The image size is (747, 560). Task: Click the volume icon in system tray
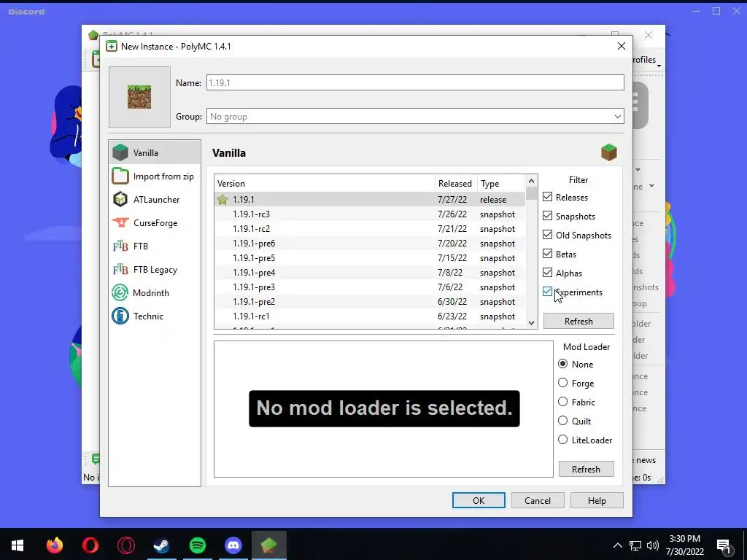653,545
